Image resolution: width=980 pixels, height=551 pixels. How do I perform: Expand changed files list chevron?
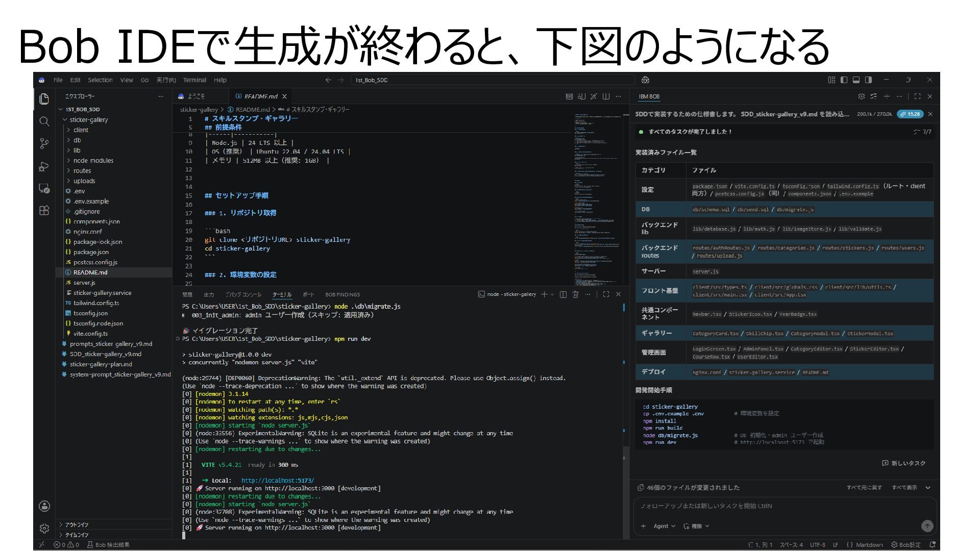tap(928, 488)
